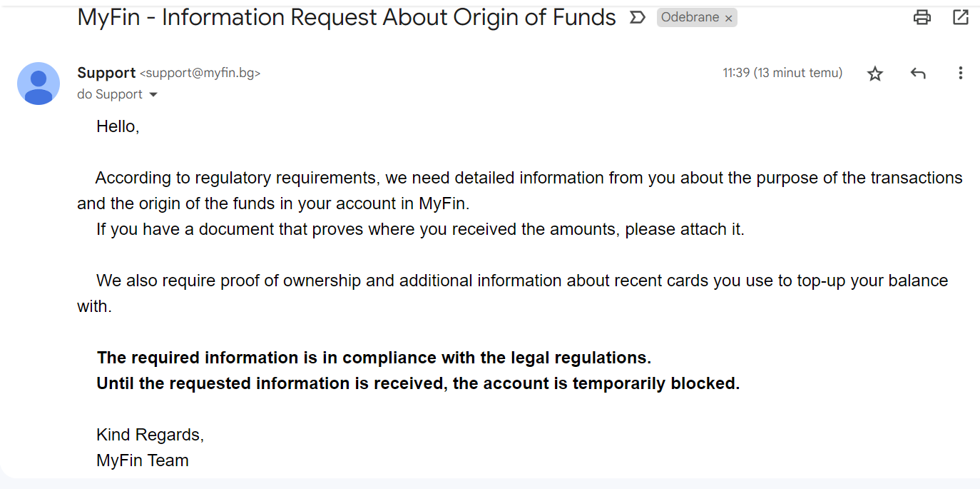This screenshot has height=489, width=980.
Task: Click the Odebrane label chip
Action: (690, 18)
